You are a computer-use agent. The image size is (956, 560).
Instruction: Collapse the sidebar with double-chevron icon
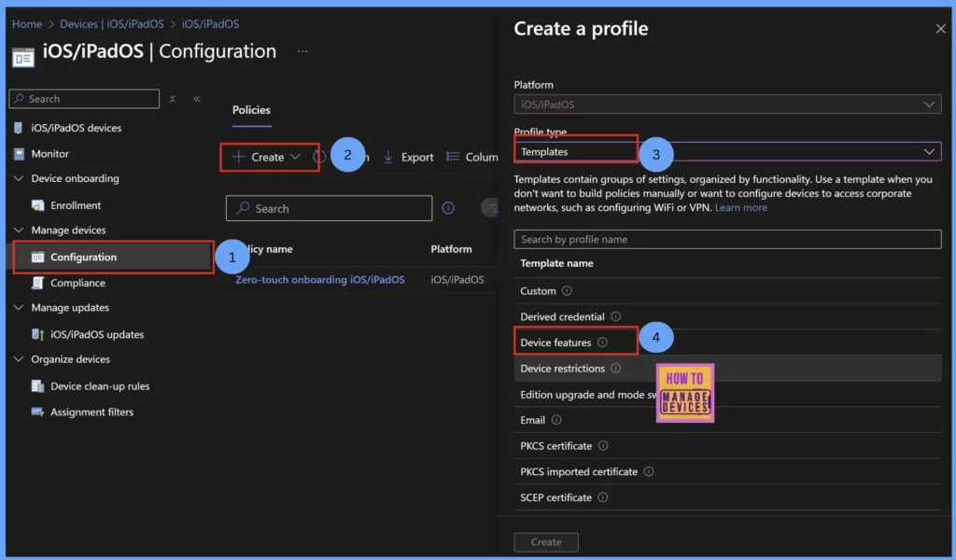(197, 99)
